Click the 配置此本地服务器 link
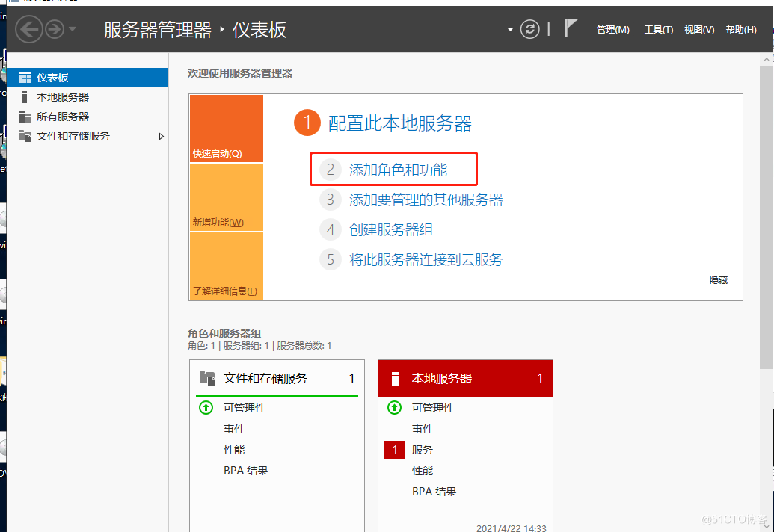This screenshot has width=774, height=532. (400, 123)
